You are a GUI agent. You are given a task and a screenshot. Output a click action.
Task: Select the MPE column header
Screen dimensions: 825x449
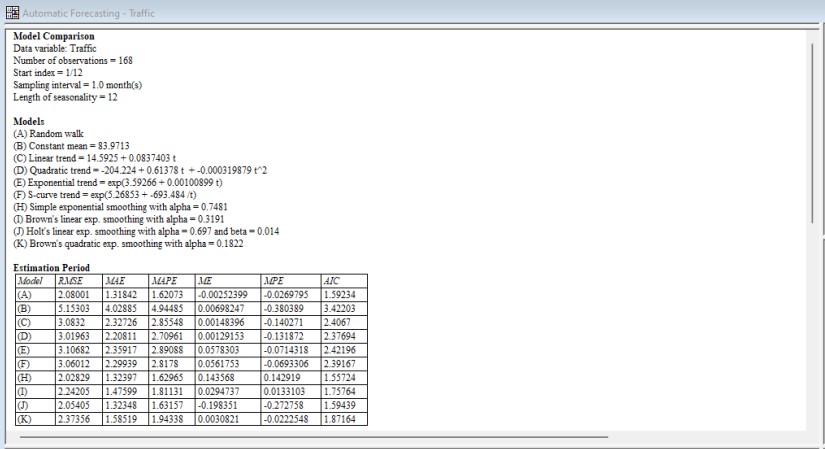[x=274, y=282]
